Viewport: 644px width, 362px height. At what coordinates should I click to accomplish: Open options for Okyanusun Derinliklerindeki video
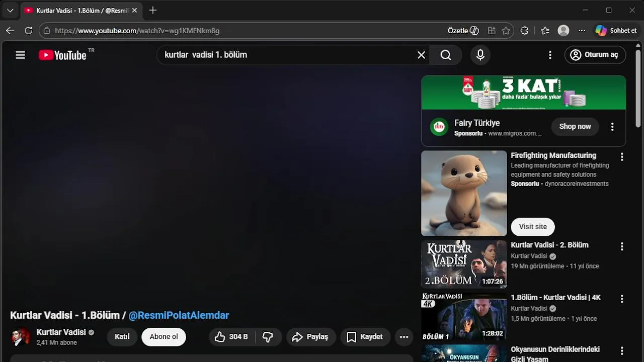click(622, 351)
